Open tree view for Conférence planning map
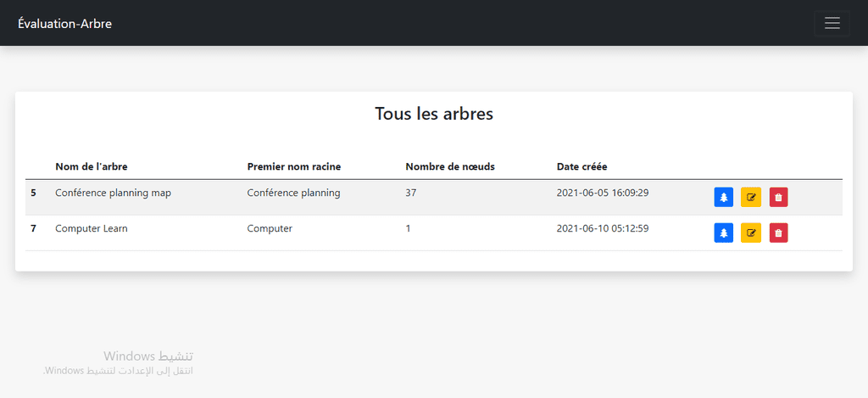The image size is (868, 398). pos(723,198)
